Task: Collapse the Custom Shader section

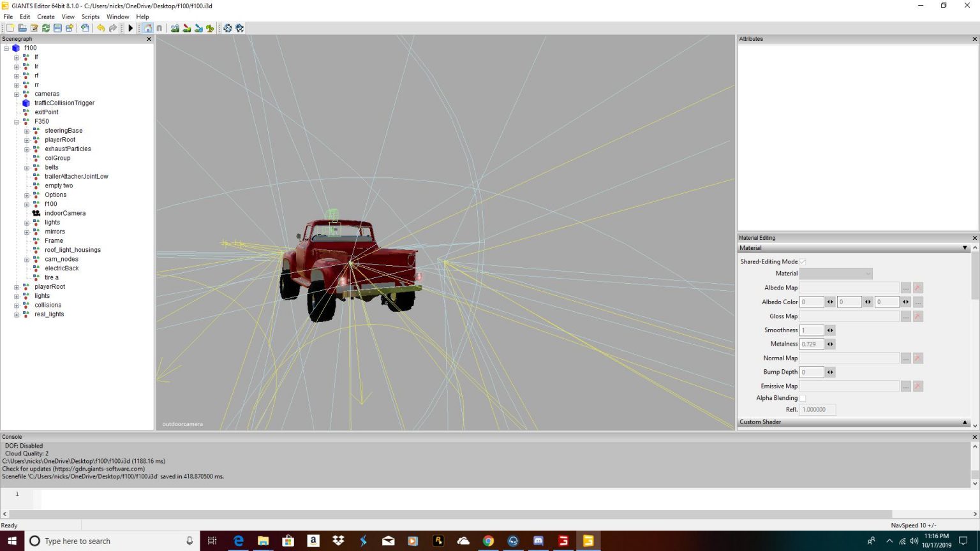Action: [964, 422]
